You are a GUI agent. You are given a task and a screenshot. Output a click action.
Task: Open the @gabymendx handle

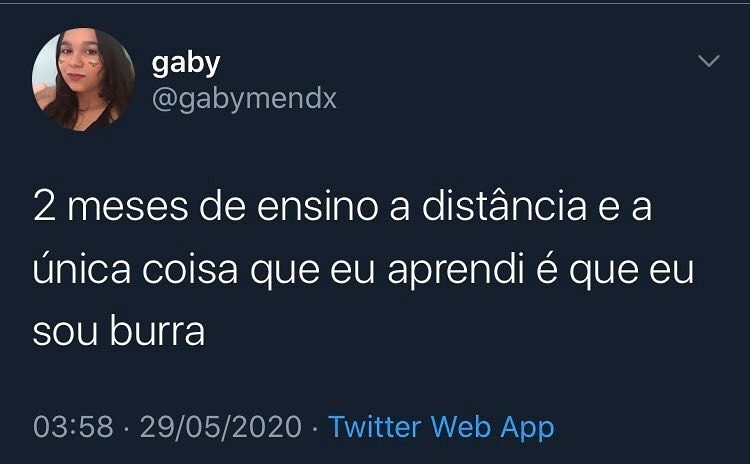(244, 99)
